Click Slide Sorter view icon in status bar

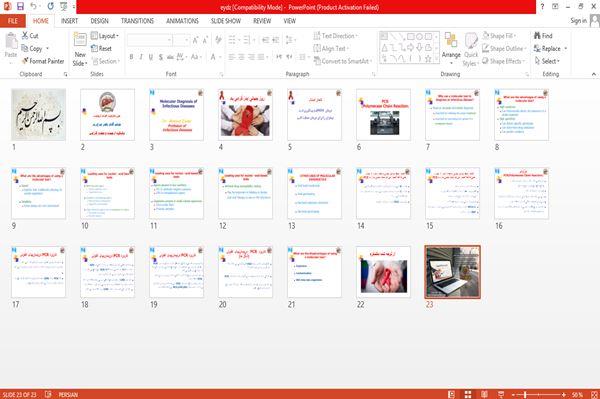tap(468, 394)
